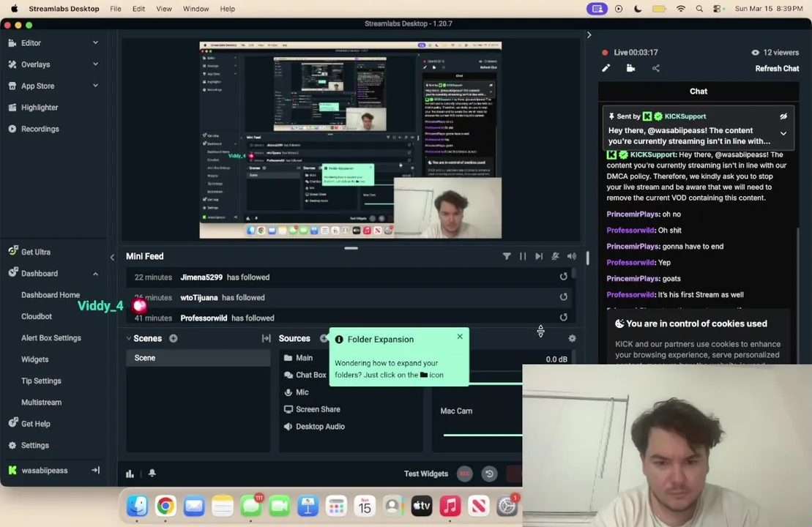Open the camera icon in the live panel

630,68
